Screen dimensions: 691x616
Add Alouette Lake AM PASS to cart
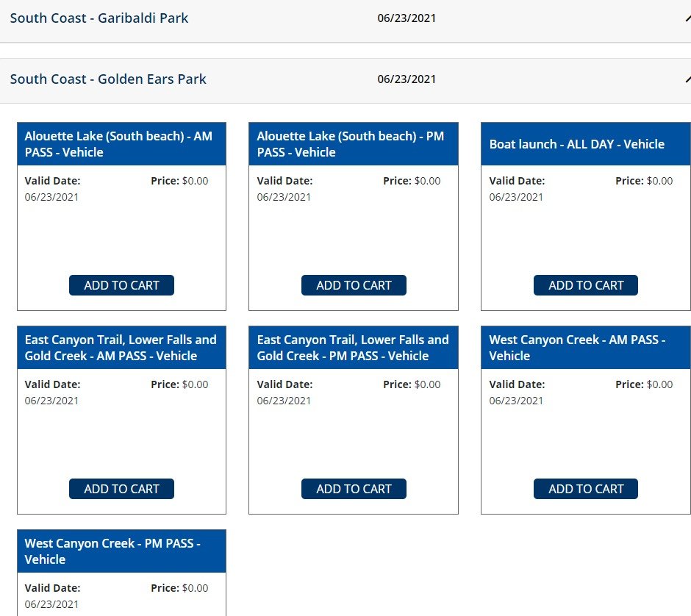[x=121, y=285]
